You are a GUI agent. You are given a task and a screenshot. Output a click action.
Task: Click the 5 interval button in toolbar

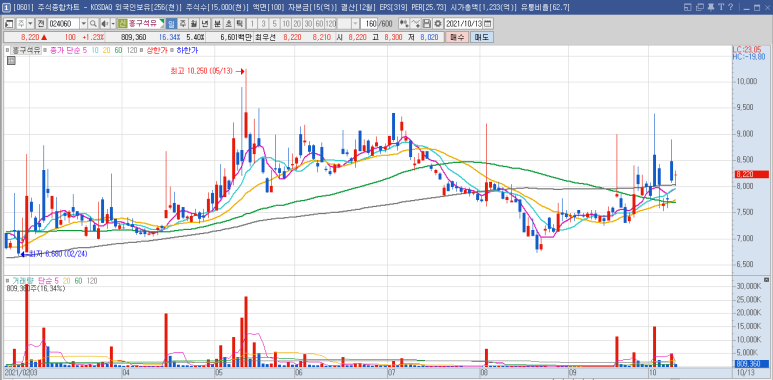(x=275, y=24)
